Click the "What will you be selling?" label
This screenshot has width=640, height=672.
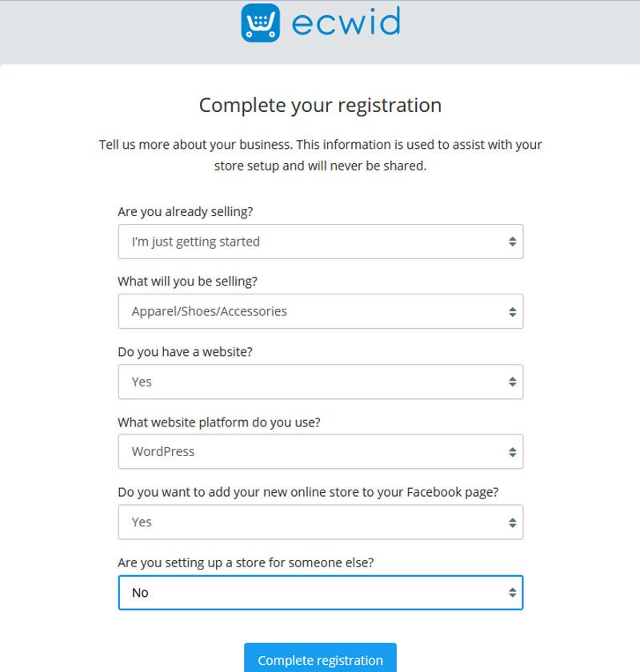tap(188, 282)
